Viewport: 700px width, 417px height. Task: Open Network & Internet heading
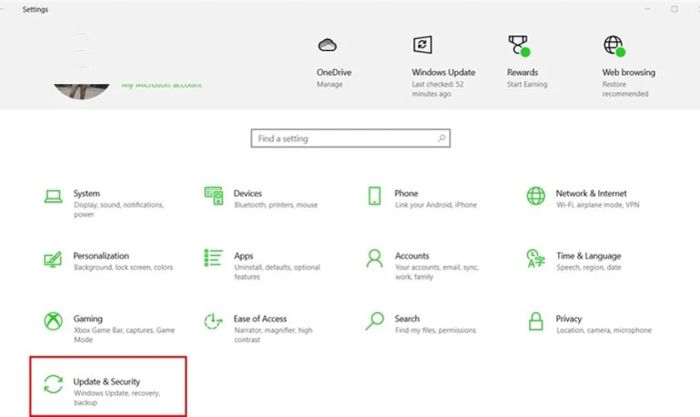pos(591,193)
